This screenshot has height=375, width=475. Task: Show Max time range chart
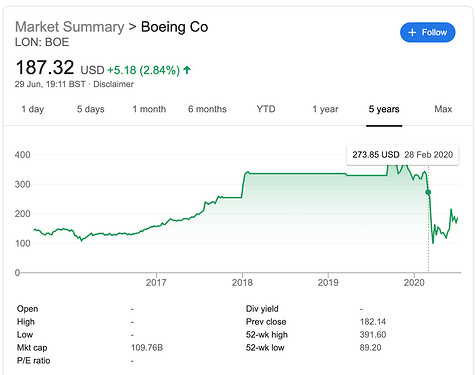443,109
